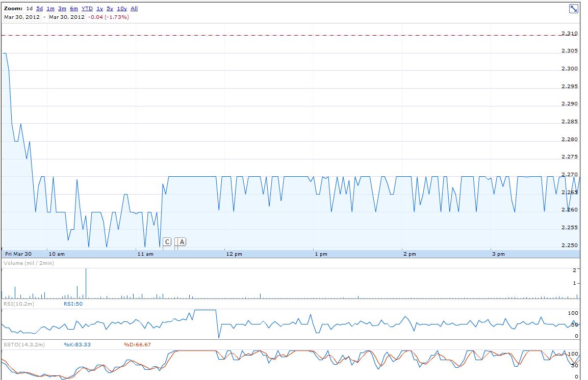Click the SSTO(14,3,2m) indicator label
588x380 pixels.
24,345
